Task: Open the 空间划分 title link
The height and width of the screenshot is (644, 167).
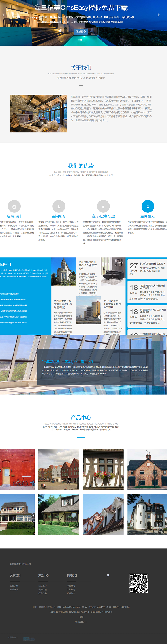Action: coord(59,216)
